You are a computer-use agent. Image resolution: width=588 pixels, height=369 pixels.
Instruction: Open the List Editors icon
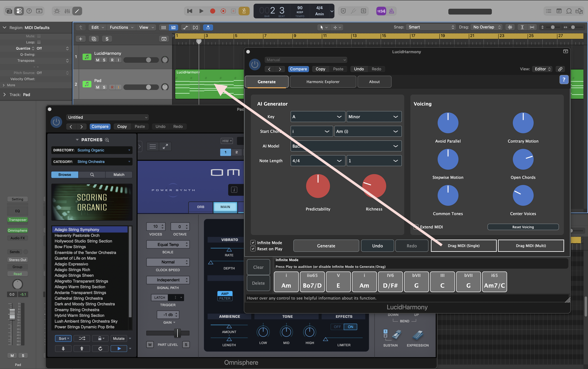click(x=549, y=11)
